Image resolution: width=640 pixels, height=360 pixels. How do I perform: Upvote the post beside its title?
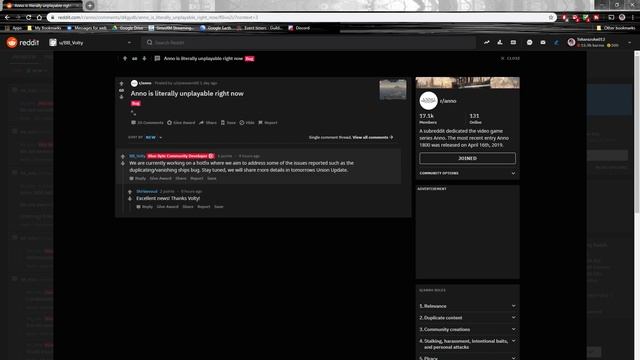coord(121,83)
